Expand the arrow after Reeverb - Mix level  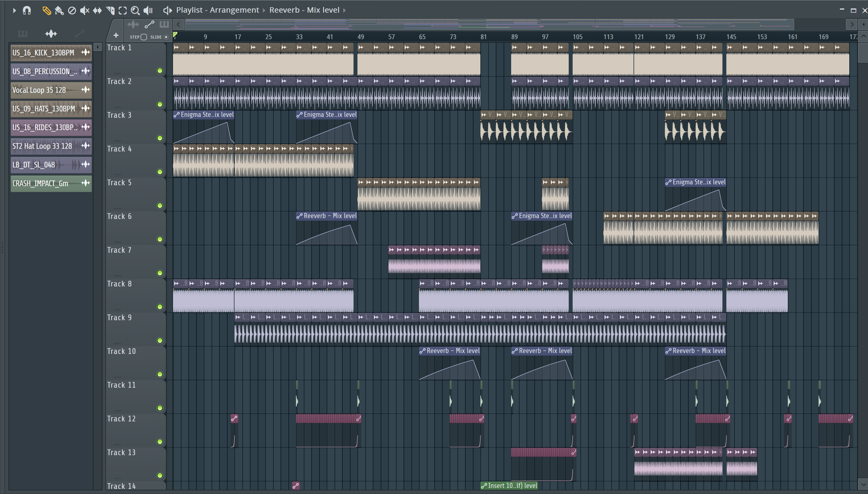tap(344, 10)
